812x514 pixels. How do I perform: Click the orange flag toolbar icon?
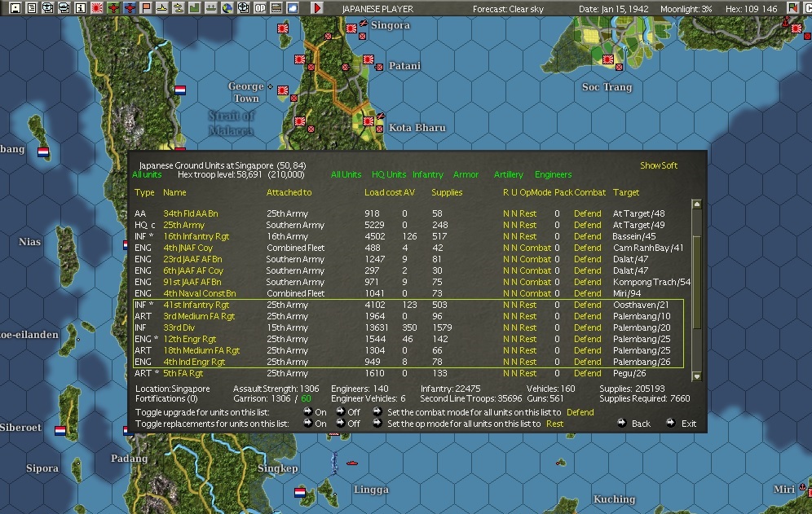pyautogui.click(x=146, y=8)
